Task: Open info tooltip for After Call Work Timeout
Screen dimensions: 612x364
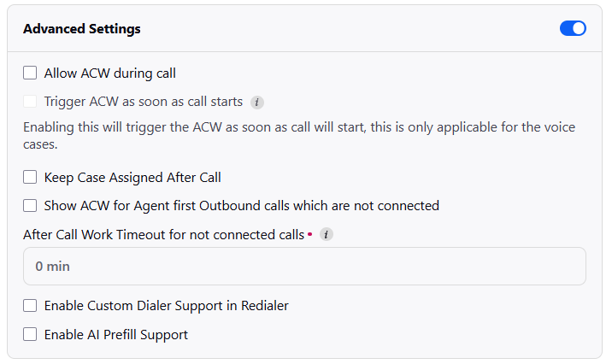Action: pyautogui.click(x=327, y=234)
